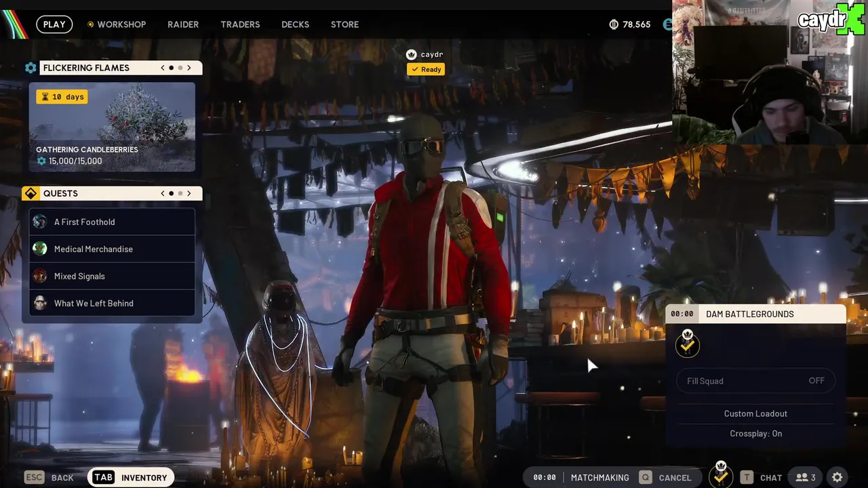The width and height of the screenshot is (868, 488).
Task: Click the Flickering Flames title
Action: (x=86, y=68)
